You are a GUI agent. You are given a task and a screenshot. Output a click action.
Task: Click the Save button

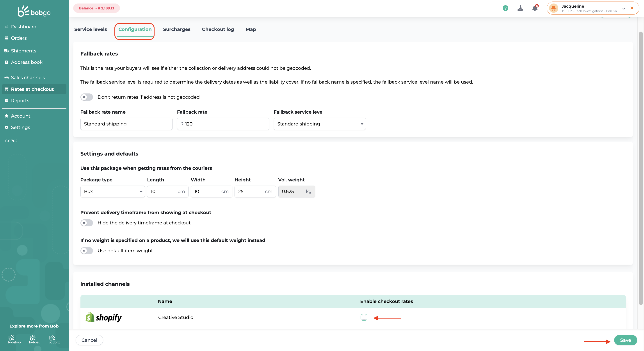[x=626, y=340]
